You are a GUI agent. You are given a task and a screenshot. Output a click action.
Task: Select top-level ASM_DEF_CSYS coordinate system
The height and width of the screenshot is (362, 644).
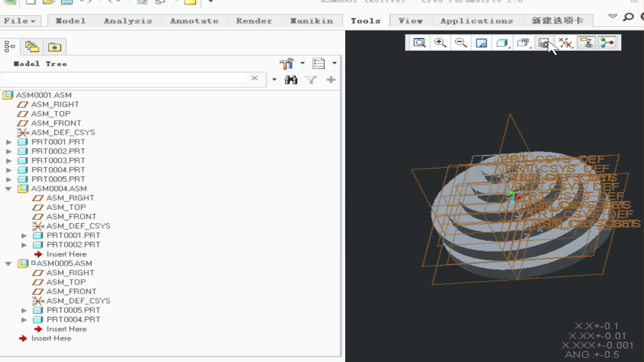pyautogui.click(x=63, y=132)
